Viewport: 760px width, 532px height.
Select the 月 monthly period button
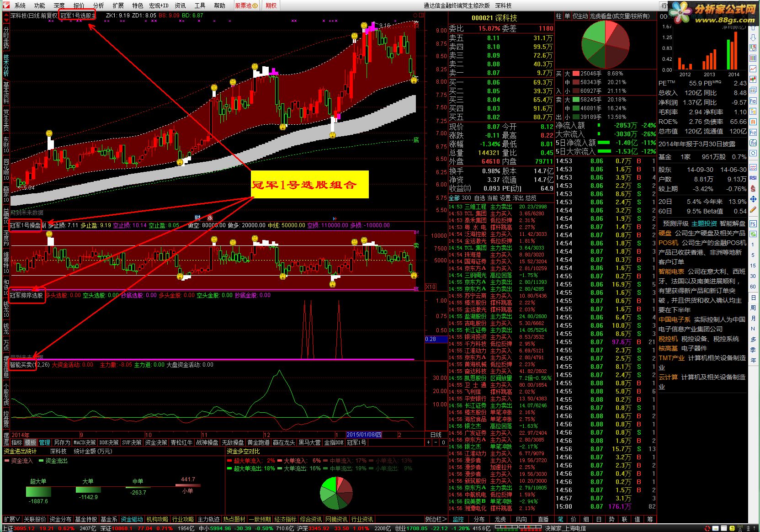753,319
